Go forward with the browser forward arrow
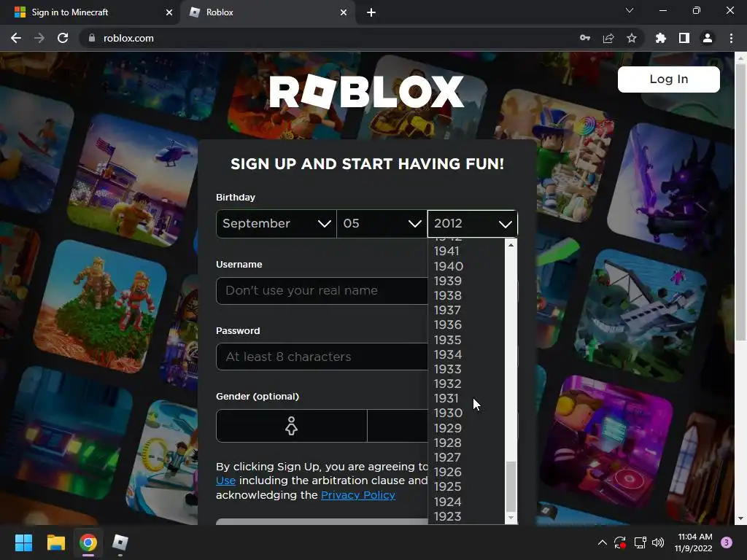The image size is (747, 560). point(39,38)
